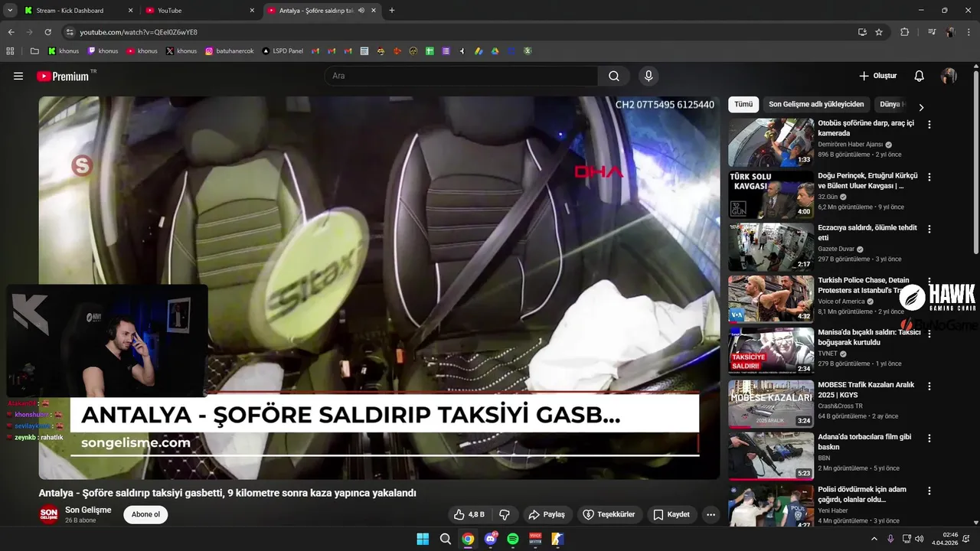Open more actions for the video
This screenshot has width=980, height=551.
click(710, 514)
